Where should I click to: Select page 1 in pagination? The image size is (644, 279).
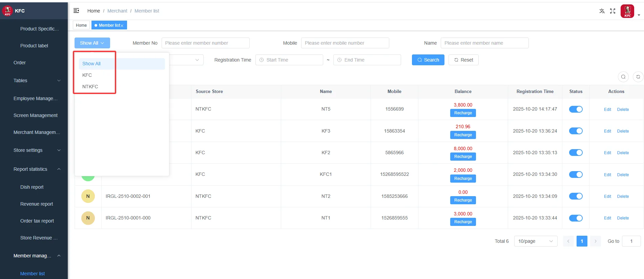(582, 241)
